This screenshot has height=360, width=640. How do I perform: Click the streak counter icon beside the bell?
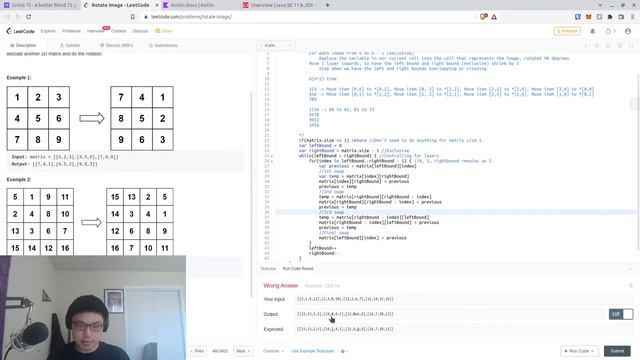(x=610, y=31)
